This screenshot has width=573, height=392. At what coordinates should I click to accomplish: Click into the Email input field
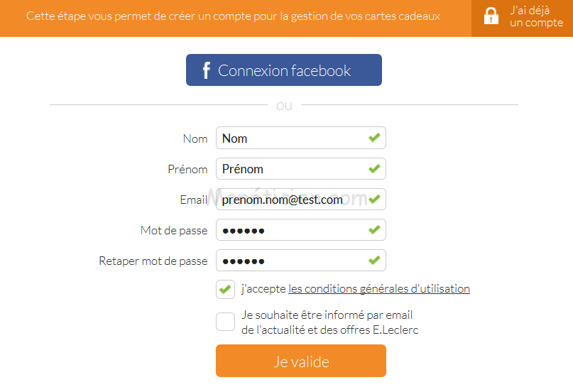pyautogui.click(x=291, y=200)
